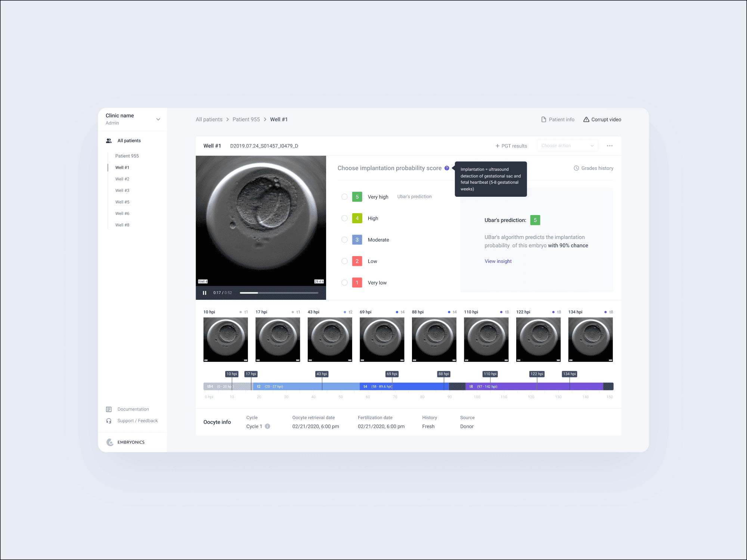
Task: Click the All patients icon in sidebar
Action: click(109, 140)
